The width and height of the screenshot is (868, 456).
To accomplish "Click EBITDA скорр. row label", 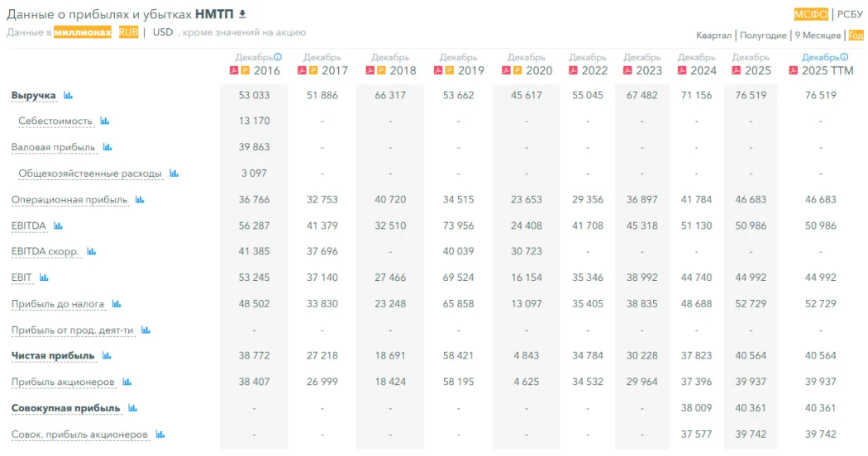I will point(45,252).
